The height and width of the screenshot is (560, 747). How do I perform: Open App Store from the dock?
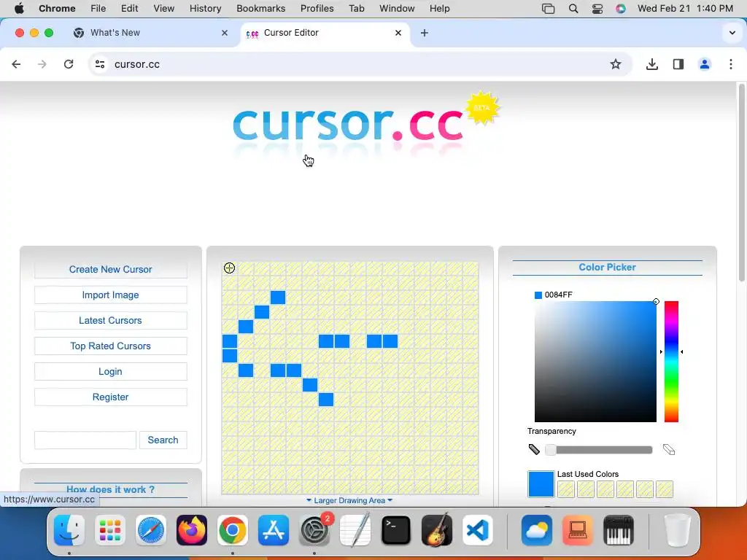[x=274, y=530]
